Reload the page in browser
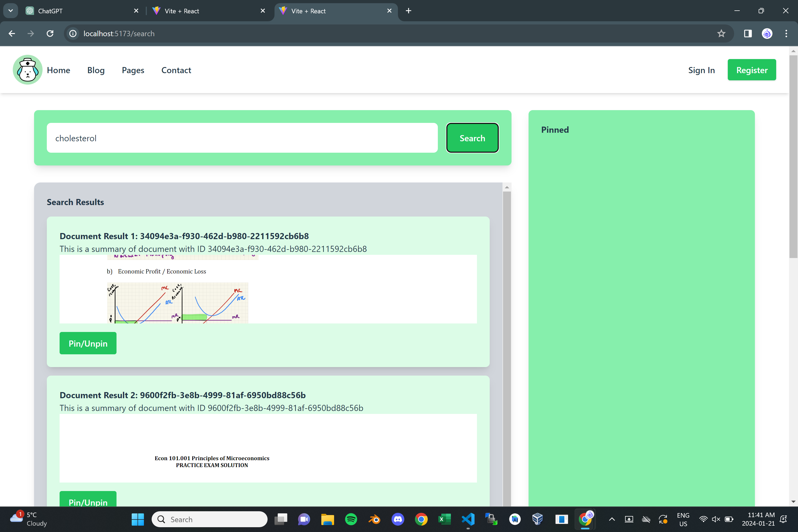 pyautogui.click(x=50, y=34)
